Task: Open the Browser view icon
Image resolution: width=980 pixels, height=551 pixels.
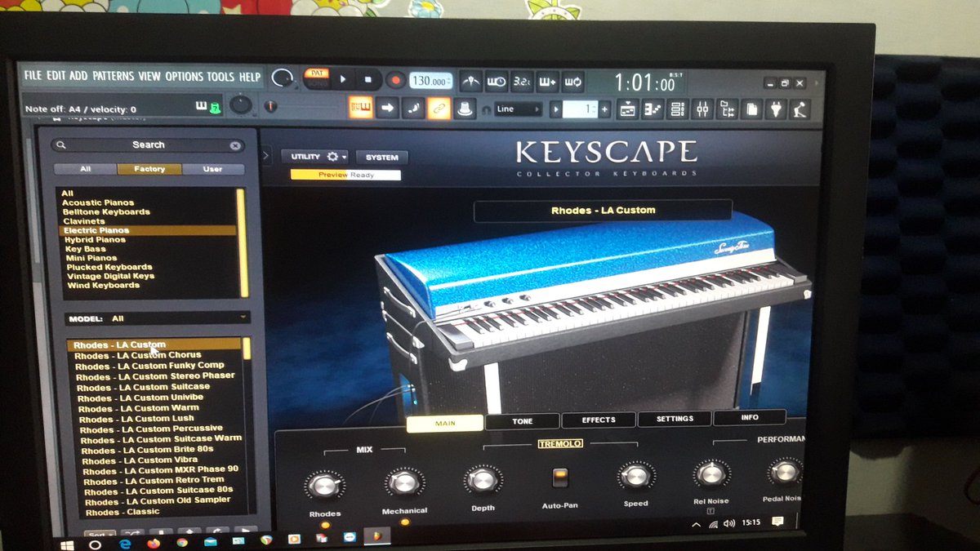Action: coord(727,109)
